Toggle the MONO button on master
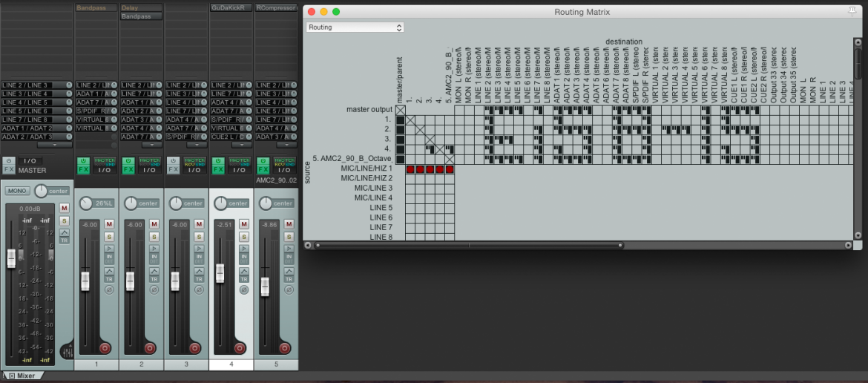Screen dimensions: 868x383 click(18, 191)
